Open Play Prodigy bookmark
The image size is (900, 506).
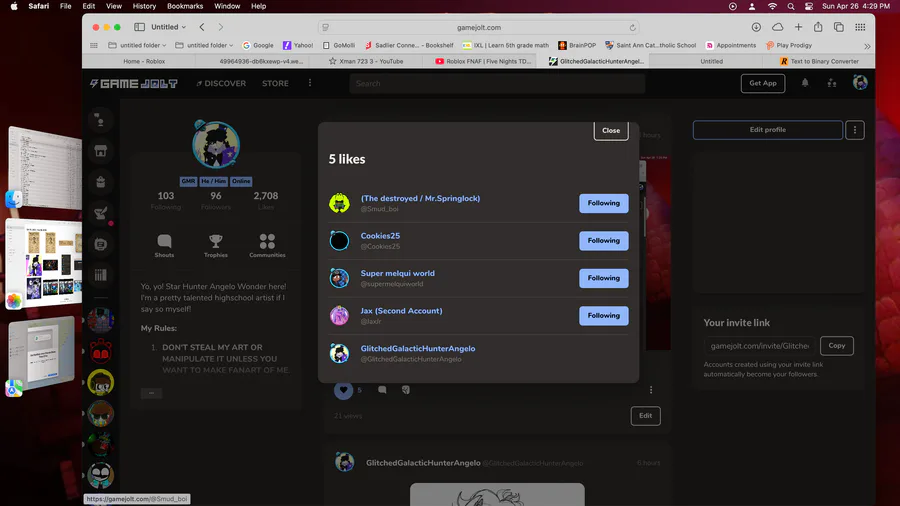click(789, 45)
